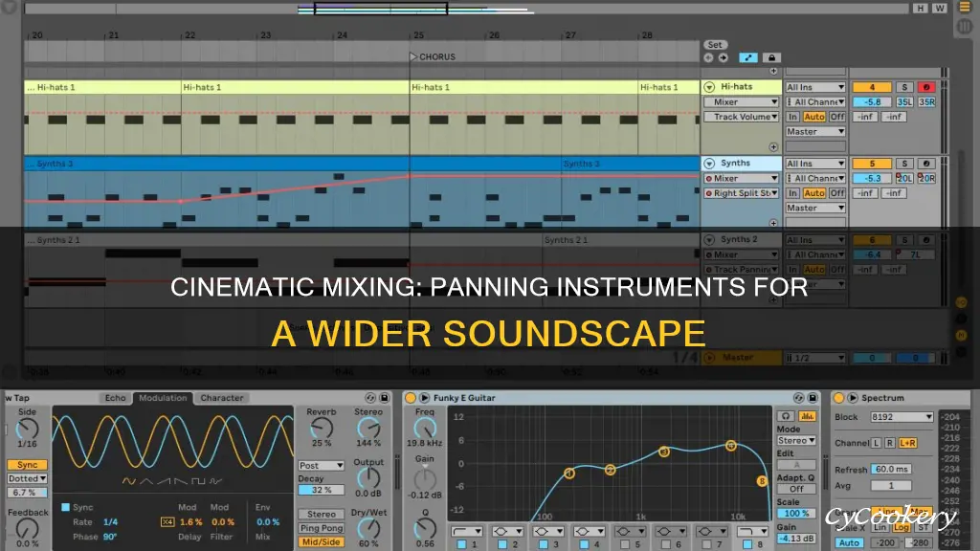Screen dimensions: 980x551
Task: Click hot-swap preset icon on Echo device
Action: [370, 398]
